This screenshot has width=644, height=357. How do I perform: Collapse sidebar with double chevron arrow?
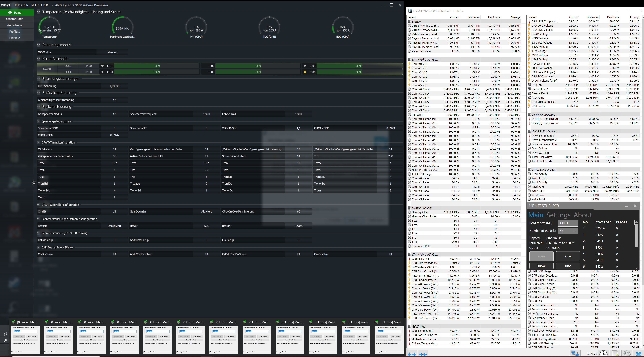pos(34,183)
